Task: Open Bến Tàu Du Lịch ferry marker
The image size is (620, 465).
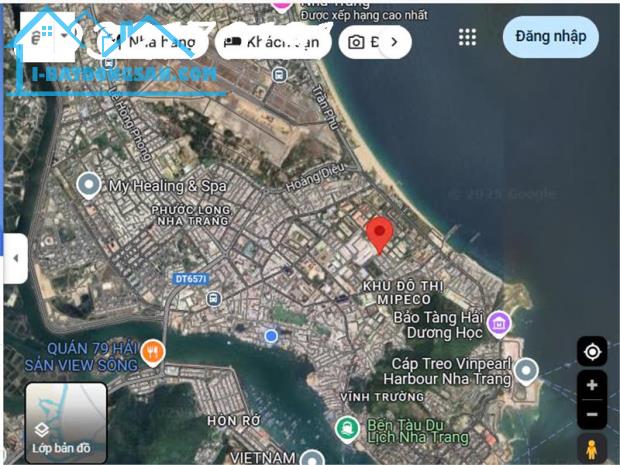Action: pyautogui.click(x=347, y=429)
